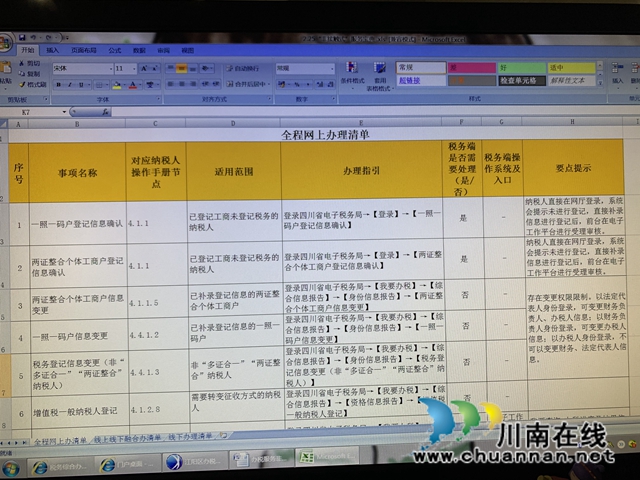The image size is (640, 480).
Task: Switch to the Formulas (公式) tab
Action: click(115, 50)
